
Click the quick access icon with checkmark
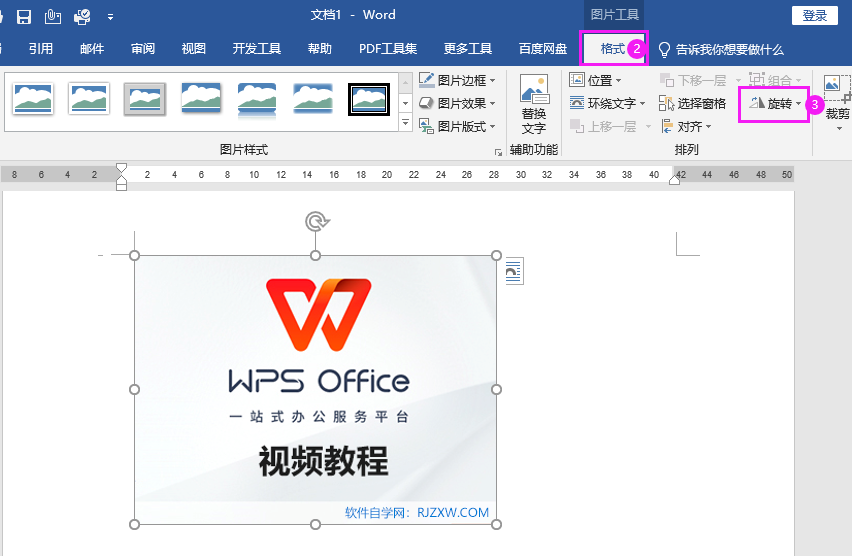tap(82, 17)
